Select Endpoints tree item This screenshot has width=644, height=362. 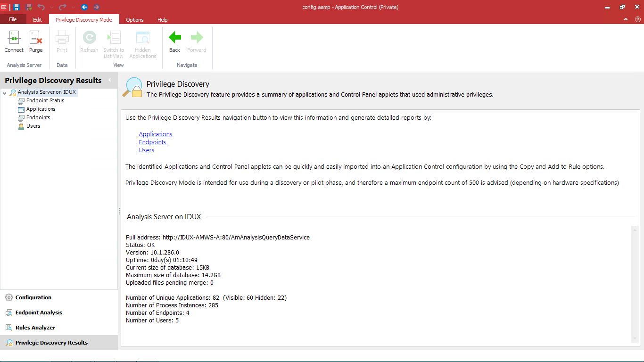point(38,117)
